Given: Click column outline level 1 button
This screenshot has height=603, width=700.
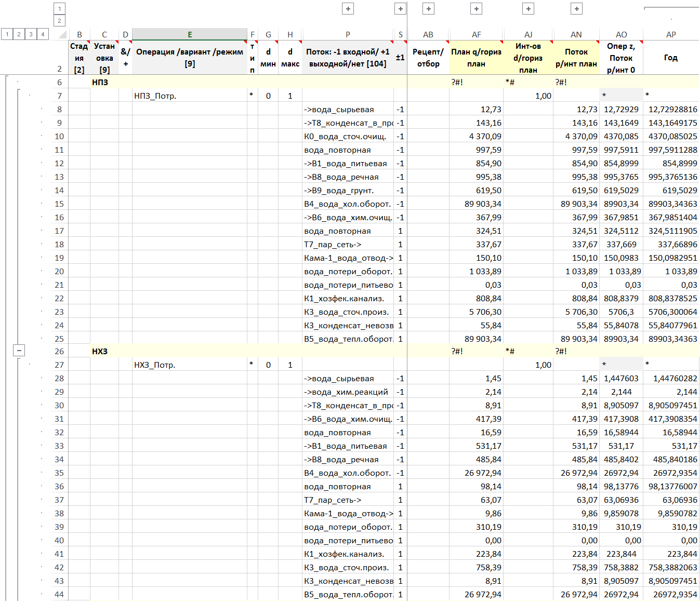Looking at the screenshot, I should [59, 9].
